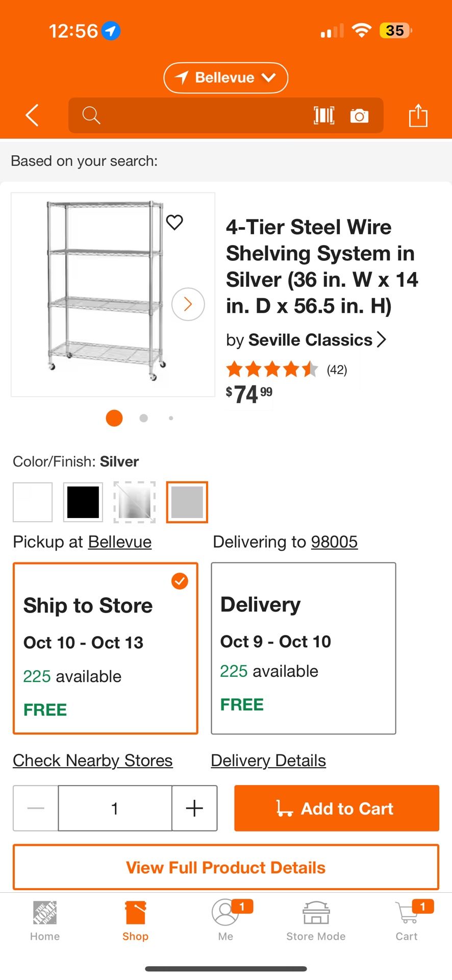This screenshot has width=452, height=980.
Task: Expand Seville Classics brand chevron
Action: coord(381,339)
